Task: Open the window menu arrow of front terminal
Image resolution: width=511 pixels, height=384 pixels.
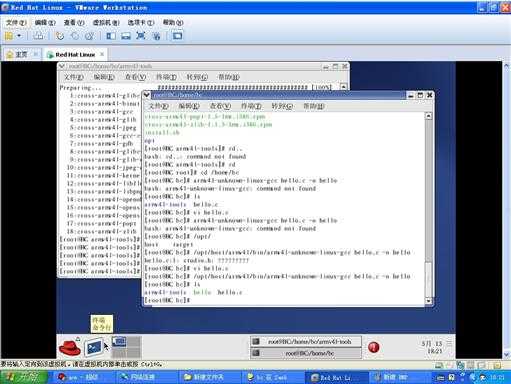Action: pyautogui.click(x=146, y=95)
